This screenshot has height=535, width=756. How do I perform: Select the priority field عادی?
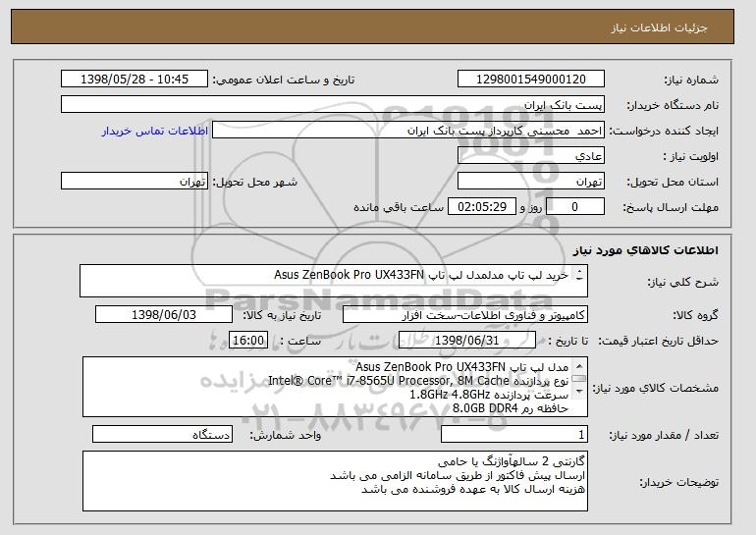click(531, 156)
